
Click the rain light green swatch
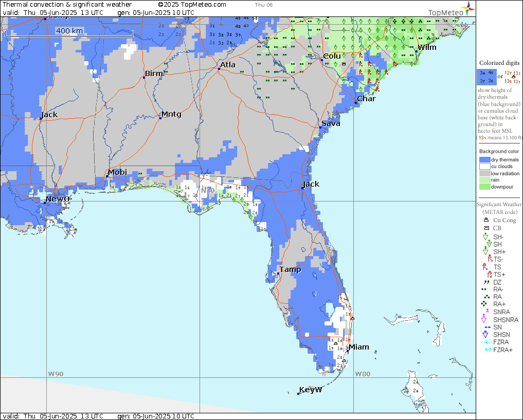point(484,180)
